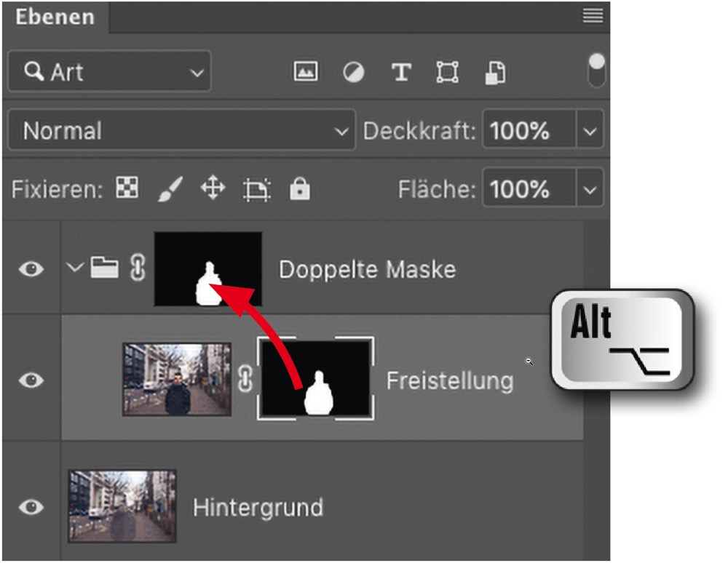Filter layers by shape layers icon
Image resolution: width=728 pixels, height=563 pixels.
(x=448, y=72)
